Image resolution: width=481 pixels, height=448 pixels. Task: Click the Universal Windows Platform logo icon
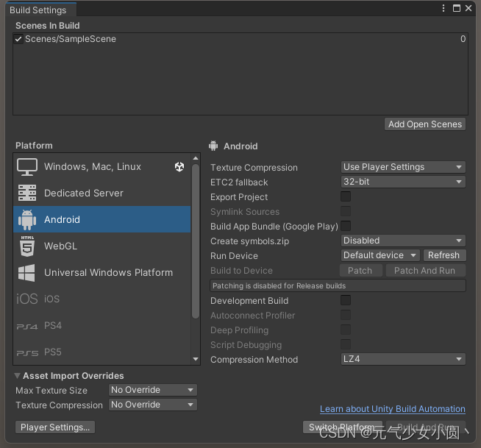pos(26,272)
